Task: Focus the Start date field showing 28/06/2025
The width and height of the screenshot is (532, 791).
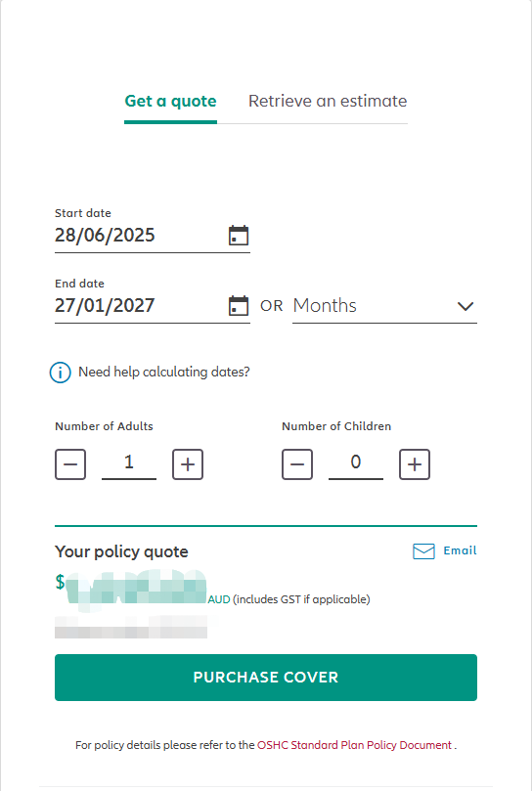Action: pyautogui.click(x=140, y=236)
